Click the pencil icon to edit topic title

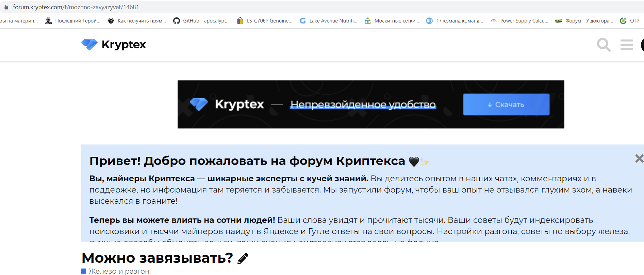pyautogui.click(x=243, y=259)
